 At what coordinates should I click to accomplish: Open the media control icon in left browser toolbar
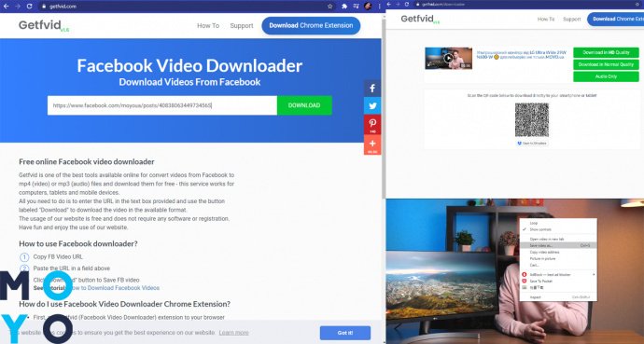[x=356, y=7]
